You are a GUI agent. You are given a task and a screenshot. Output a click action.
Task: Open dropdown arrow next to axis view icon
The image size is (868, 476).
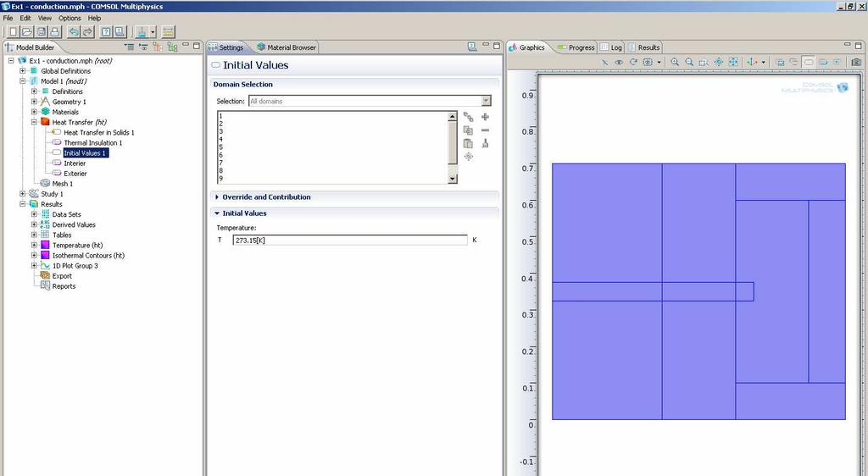(764, 62)
